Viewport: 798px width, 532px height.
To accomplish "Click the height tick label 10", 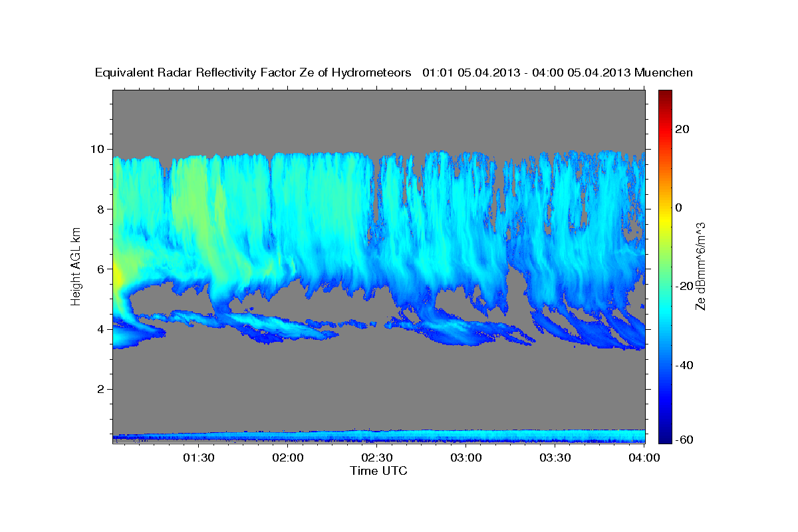I will (98, 149).
